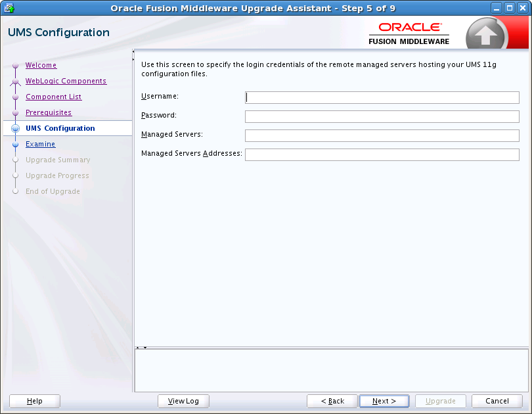Click the Welcome step bullet icon
The image size is (532, 414).
click(x=15, y=65)
